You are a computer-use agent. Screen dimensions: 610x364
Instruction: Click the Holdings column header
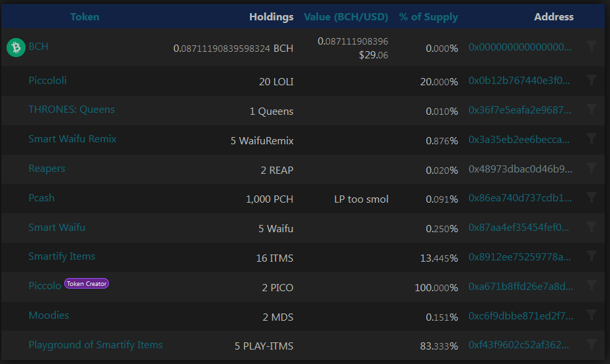click(271, 16)
